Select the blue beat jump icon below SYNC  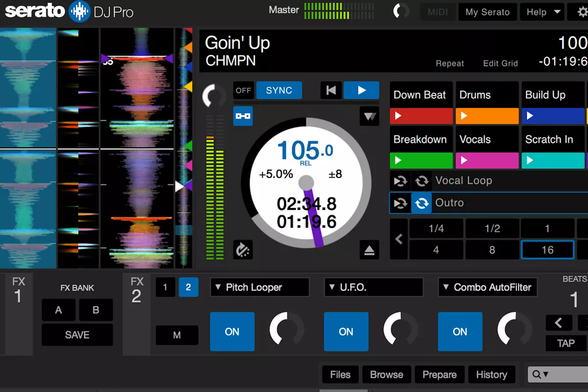pyautogui.click(x=243, y=116)
